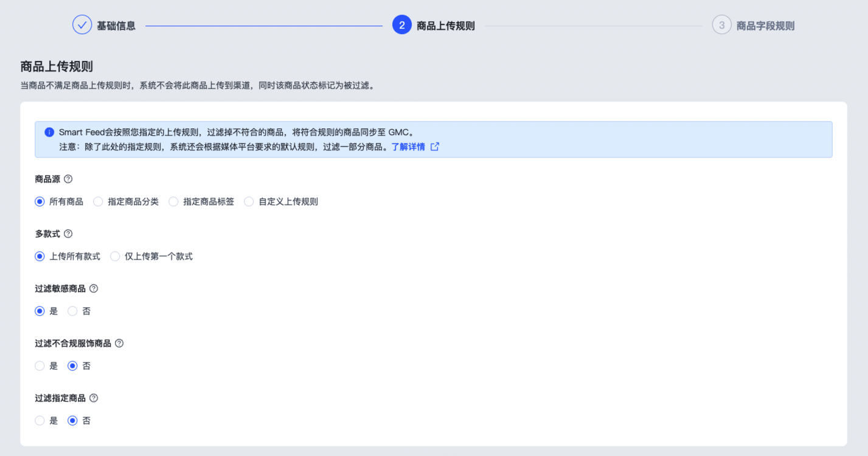Click the numbered circle for 商品上传规则

tap(401, 25)
